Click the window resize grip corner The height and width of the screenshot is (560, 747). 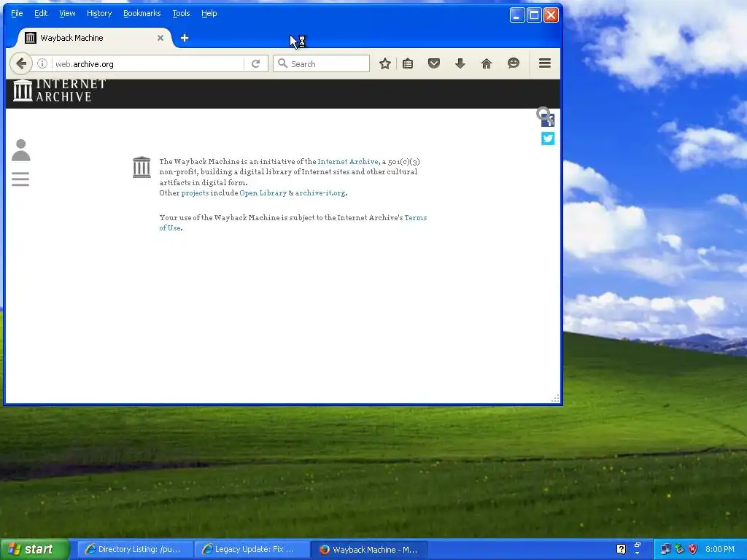[x=555, y=399]
